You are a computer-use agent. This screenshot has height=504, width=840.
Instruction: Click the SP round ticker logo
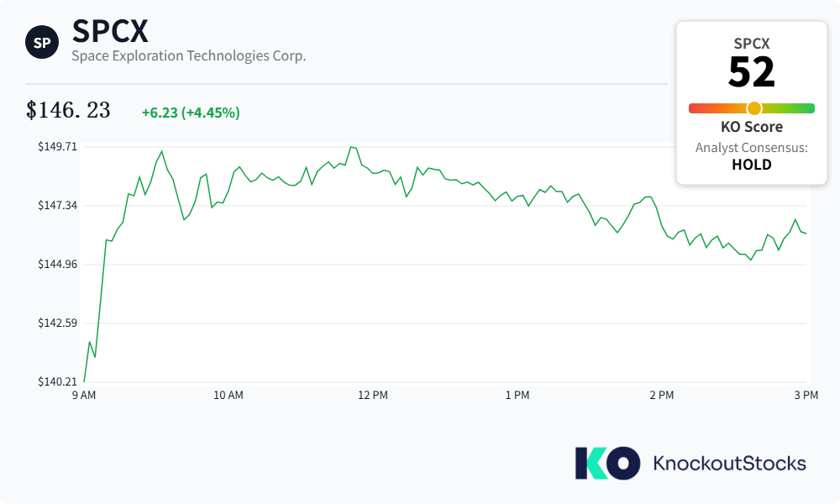point(42,42)
